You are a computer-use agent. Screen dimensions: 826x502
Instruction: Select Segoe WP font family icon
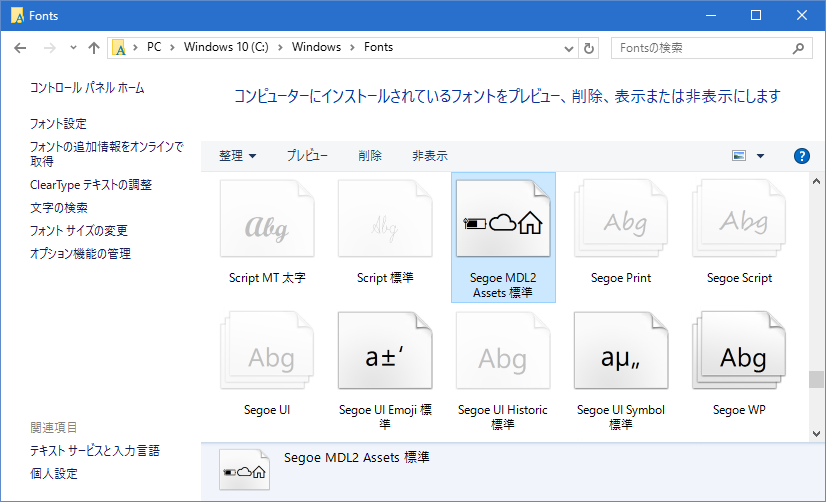click(739, 350)
